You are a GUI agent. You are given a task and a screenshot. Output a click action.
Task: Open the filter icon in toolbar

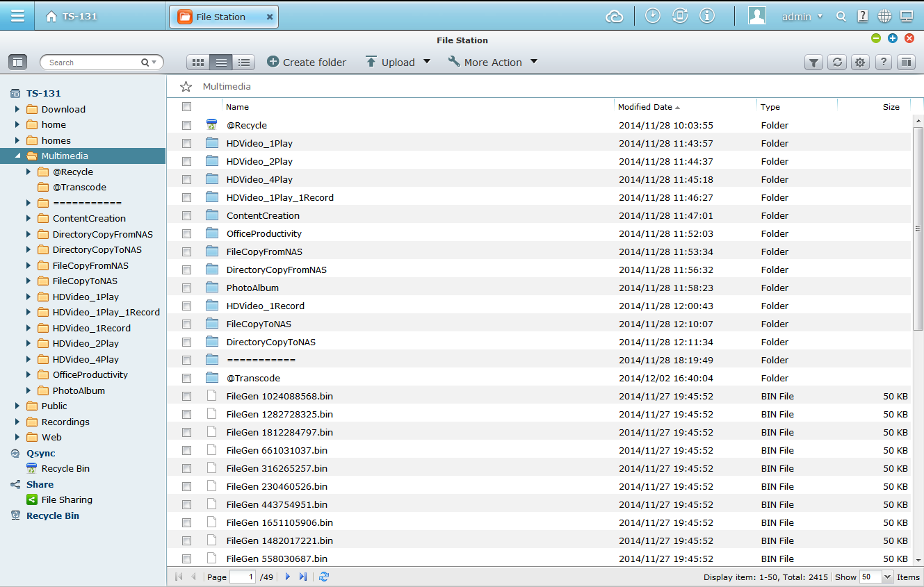tap(814, 63)
